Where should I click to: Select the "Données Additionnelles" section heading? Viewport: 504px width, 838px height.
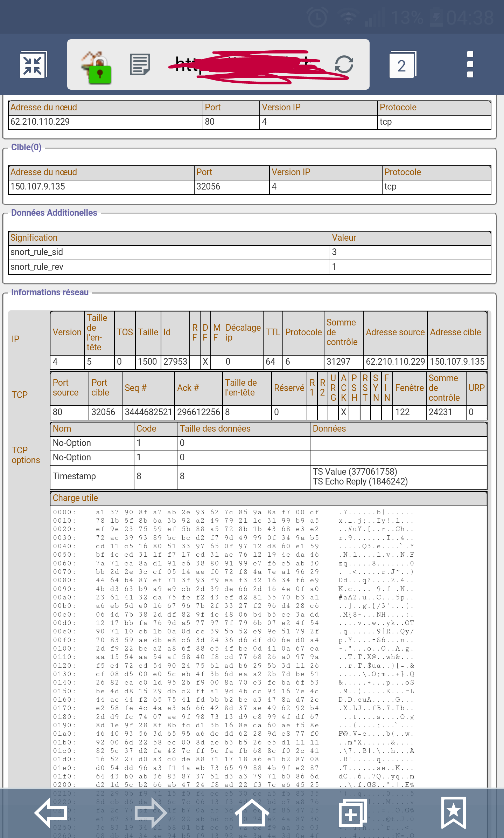point(54,213)
